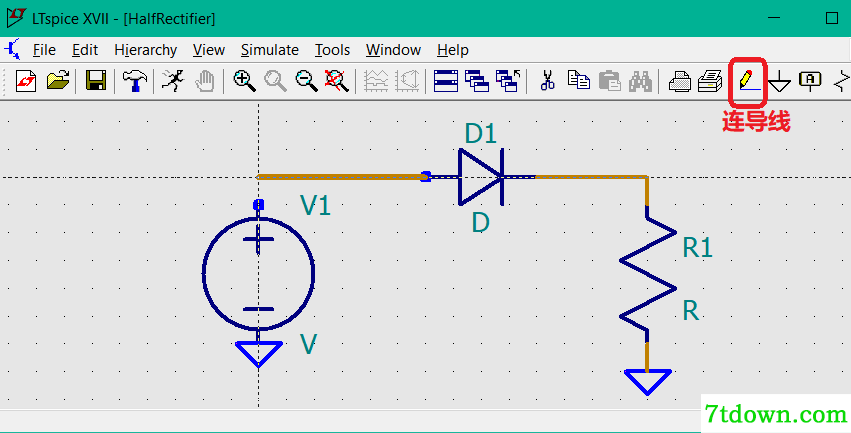Image resolution: width=851 pixels, height=433 pixels.
Task: Run simulation with the running man icon
Action: point(173,81)
